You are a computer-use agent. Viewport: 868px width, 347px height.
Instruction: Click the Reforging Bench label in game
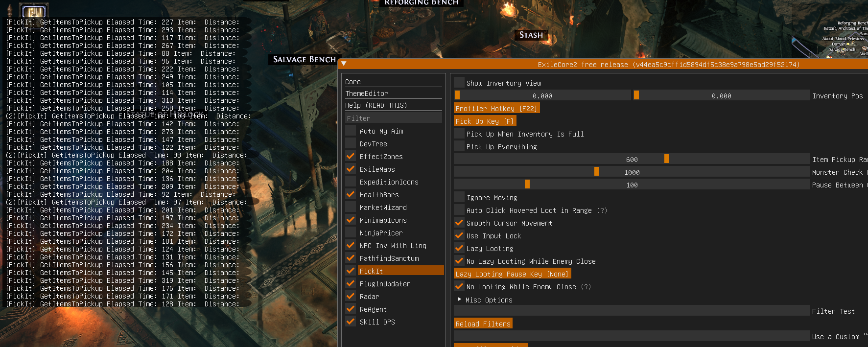click(421, 2)
